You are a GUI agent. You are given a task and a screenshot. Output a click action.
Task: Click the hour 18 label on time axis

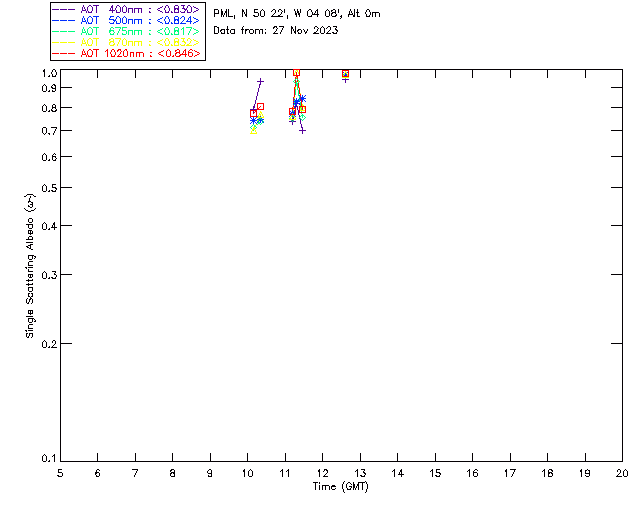pyautogui.click(x=547, y=473)
